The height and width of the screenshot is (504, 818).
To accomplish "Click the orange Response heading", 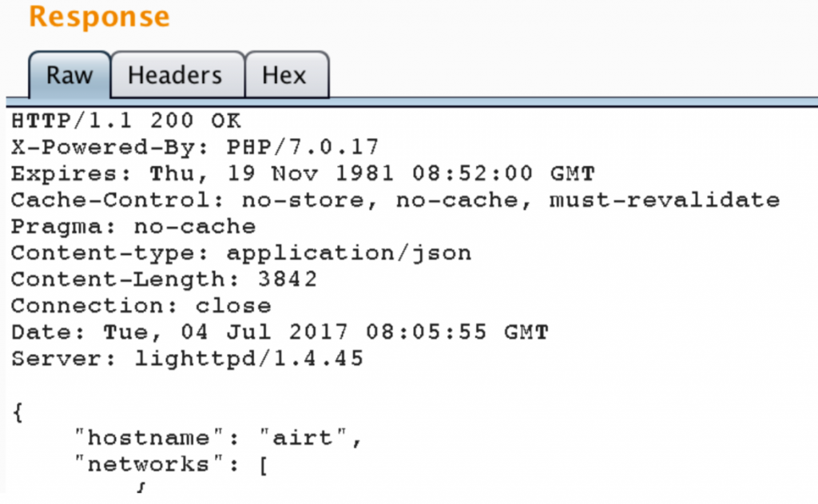I will [x=99, y=16].
